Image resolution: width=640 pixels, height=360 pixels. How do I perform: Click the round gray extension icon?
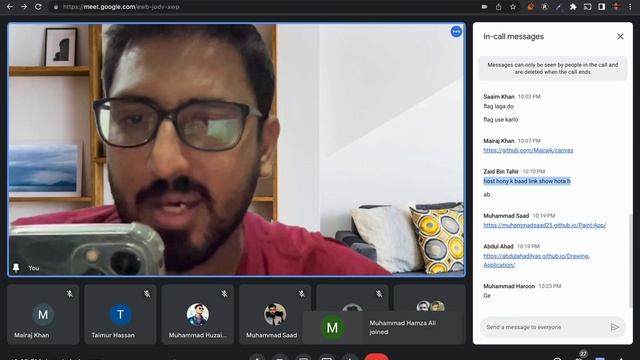(544, 7)
